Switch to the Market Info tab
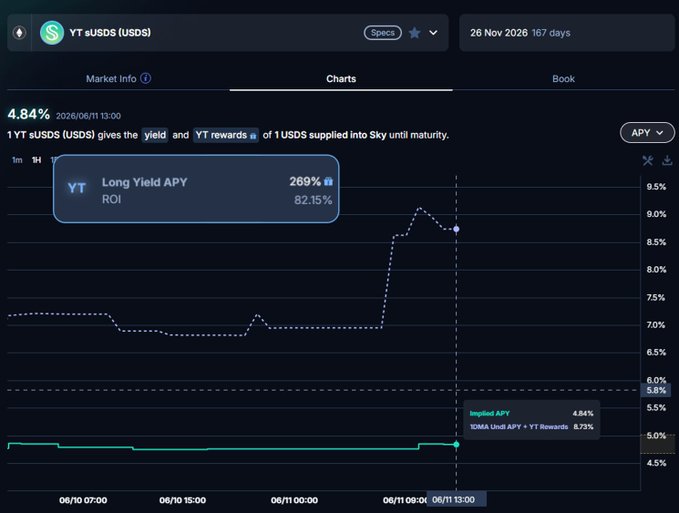679x513 pixels. point(111,79)
